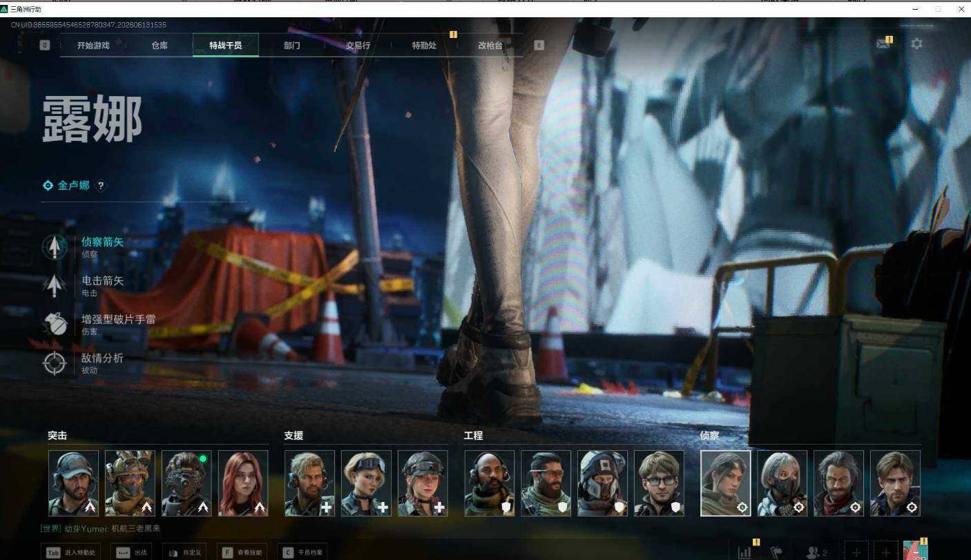Open the friends icon showing 2
The image size is (971, 560).
[817, 552]
